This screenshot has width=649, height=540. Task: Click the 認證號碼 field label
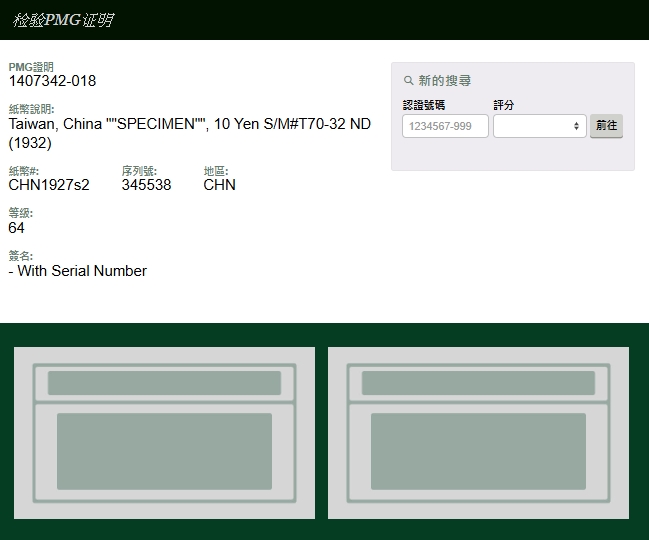pyautogui.click(x=424, y=105)
